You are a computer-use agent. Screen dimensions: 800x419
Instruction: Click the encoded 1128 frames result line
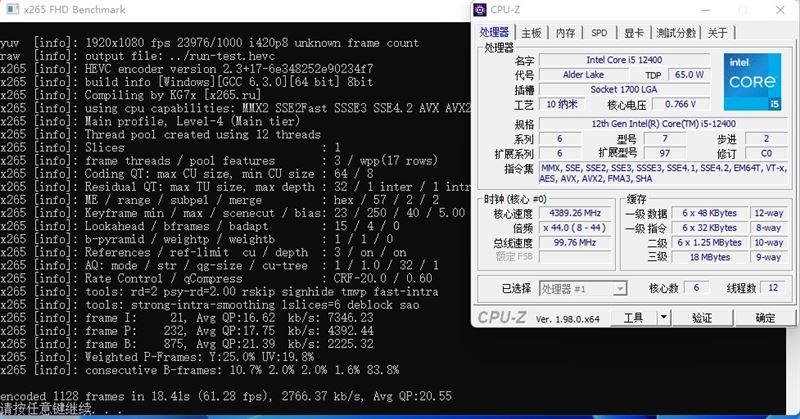pos(226,397)
